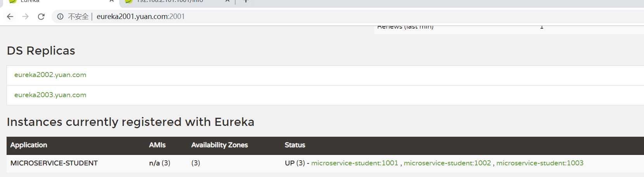
Task: Click the browser forward arrow
Action: pos(26,17)
